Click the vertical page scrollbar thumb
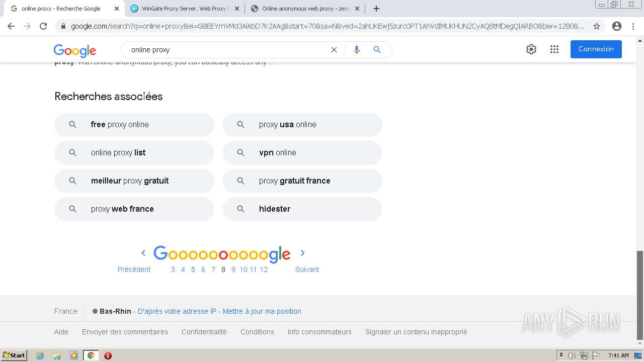Viewport: 644px width, 362px height. (x=640, y=295)
